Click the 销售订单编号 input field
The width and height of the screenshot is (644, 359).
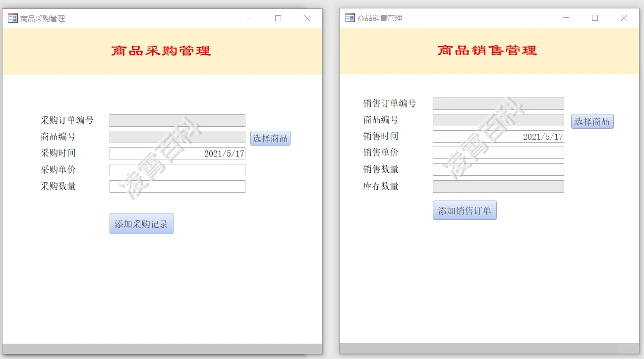point(498,103)
